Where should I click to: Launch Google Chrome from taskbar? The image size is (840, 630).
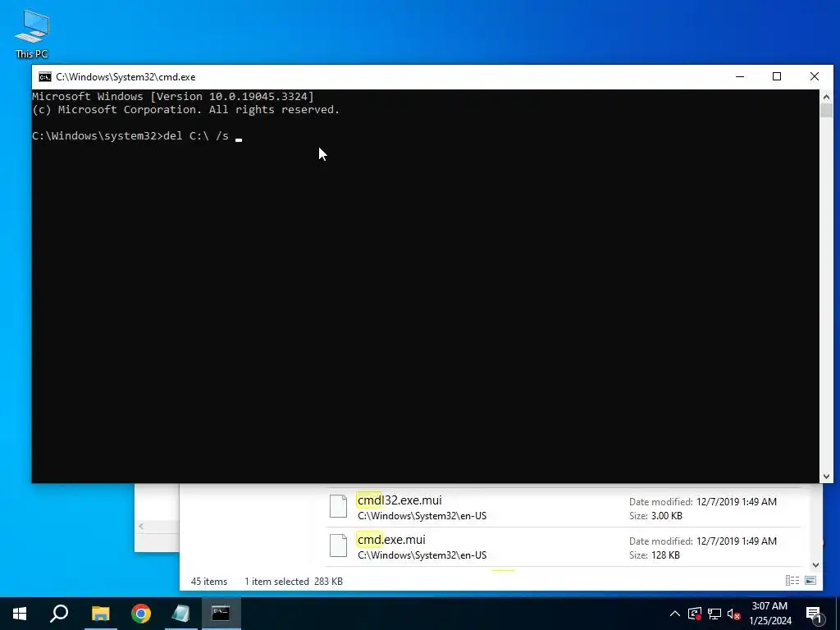click(x=141, y=614)
